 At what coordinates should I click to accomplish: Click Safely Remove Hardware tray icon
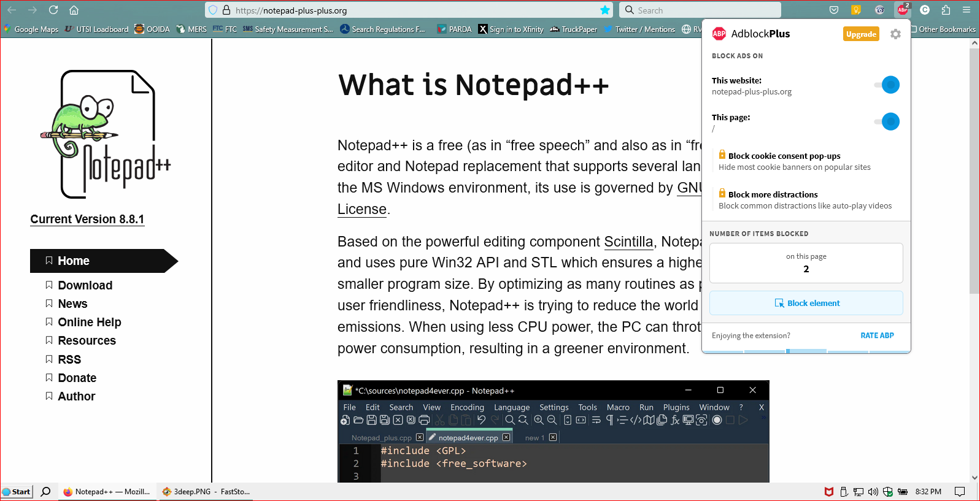point(844,491)
